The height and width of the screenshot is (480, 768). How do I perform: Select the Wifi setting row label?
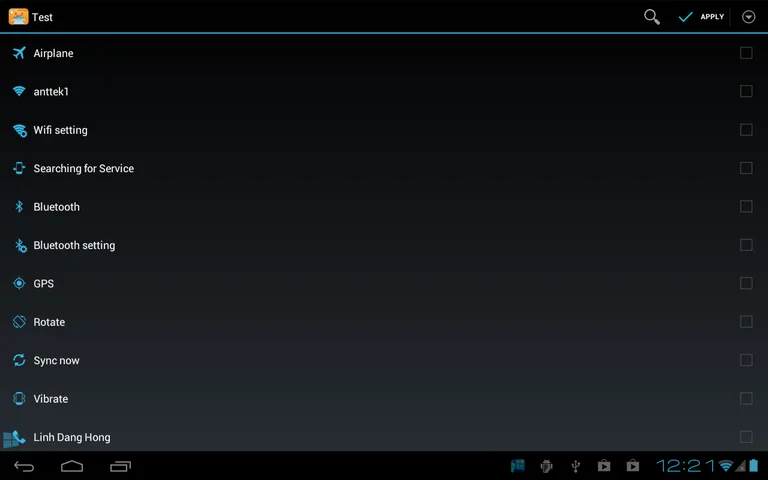coord(60,130)
